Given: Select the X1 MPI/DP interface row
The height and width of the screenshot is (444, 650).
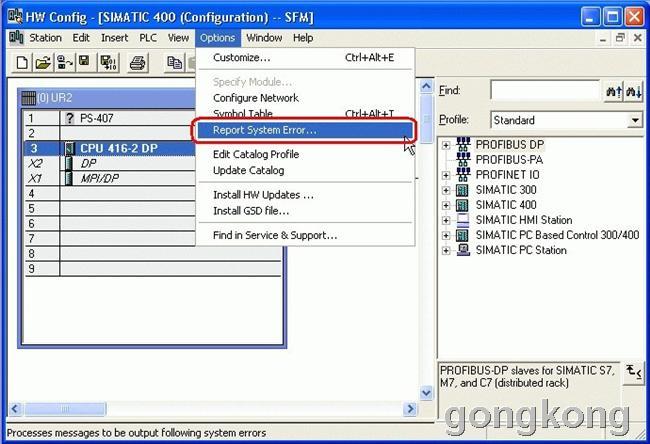Looking at the screenshot, I should click(110, 178).
